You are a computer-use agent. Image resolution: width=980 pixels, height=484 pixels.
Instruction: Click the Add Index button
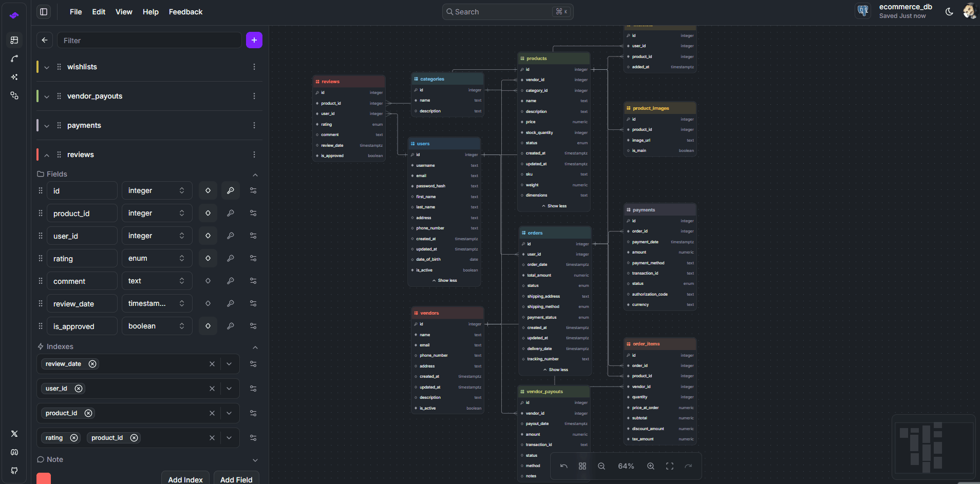185,479
